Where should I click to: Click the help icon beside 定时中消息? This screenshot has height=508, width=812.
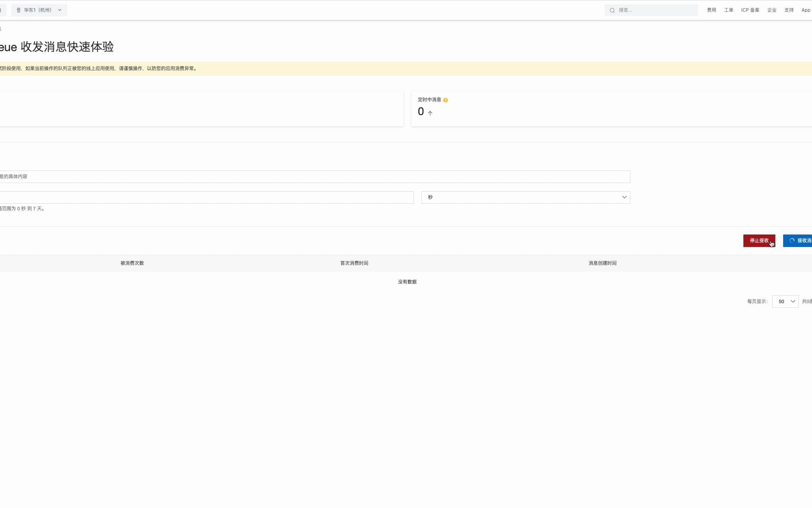446,100
